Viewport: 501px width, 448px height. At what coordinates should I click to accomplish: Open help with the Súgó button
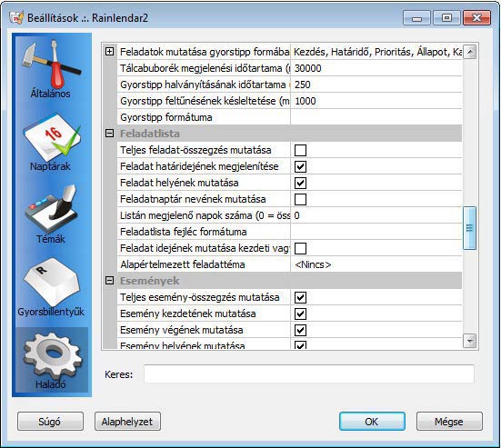click(50, 421)
